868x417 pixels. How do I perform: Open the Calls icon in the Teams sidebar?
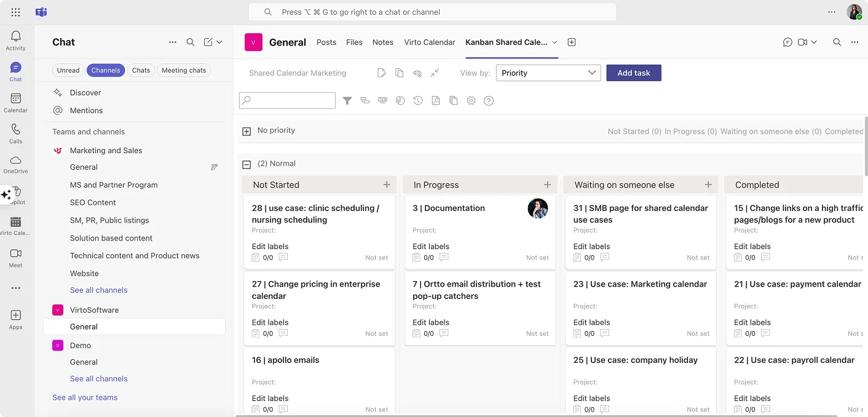point(15,131)
